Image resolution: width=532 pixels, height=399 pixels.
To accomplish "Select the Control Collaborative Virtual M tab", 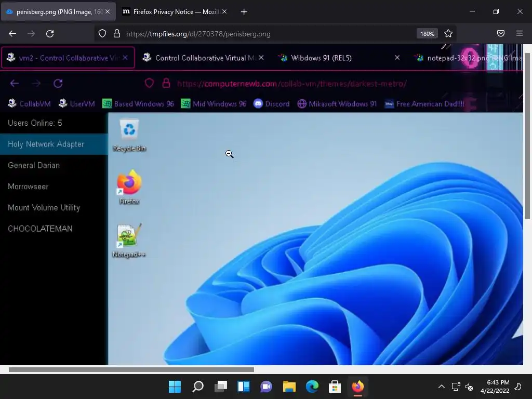I will (x=204, y=58).
